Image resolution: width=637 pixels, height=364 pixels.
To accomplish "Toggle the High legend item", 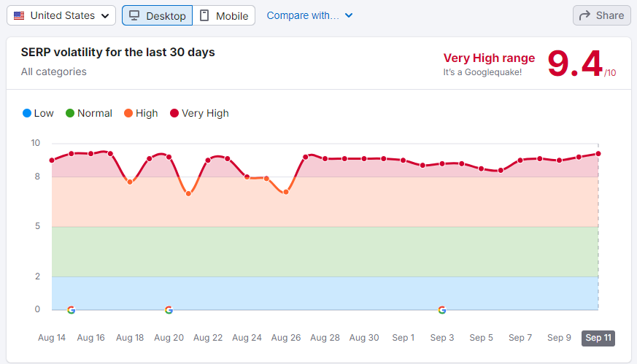I will (x=141, y=113).
